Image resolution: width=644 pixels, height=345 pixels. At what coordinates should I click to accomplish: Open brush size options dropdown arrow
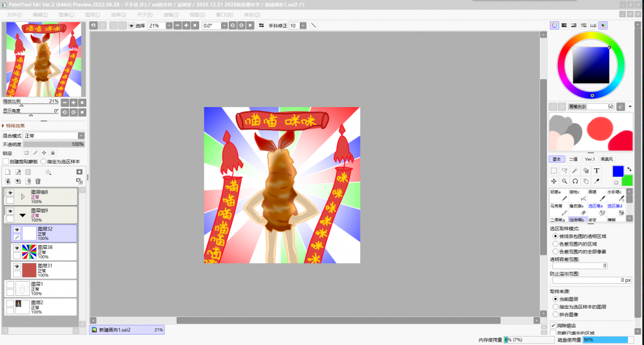point(630,107)
